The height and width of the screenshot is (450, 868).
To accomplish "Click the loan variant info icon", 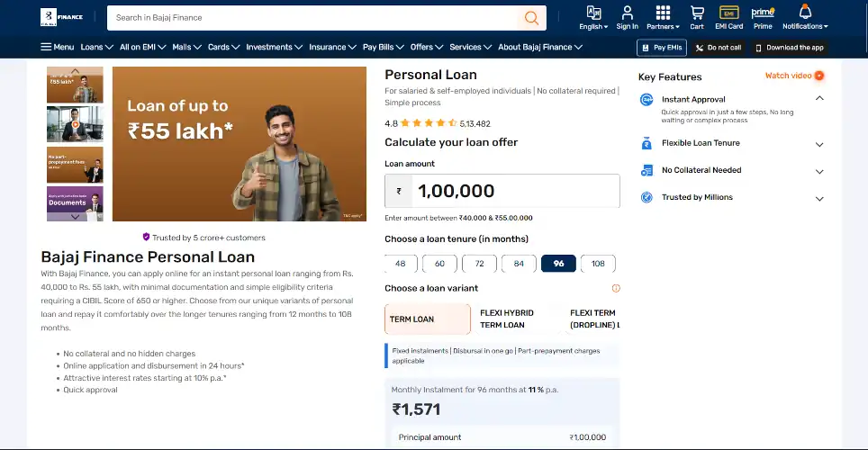I will pyautogui.click(x=616, y=288).
